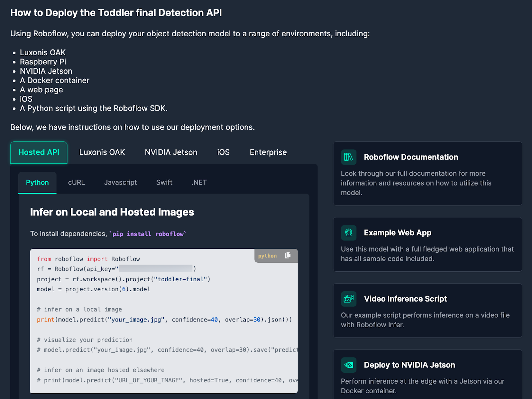Open the .NET code tab

pyautogui.click(x=199, y=183)
